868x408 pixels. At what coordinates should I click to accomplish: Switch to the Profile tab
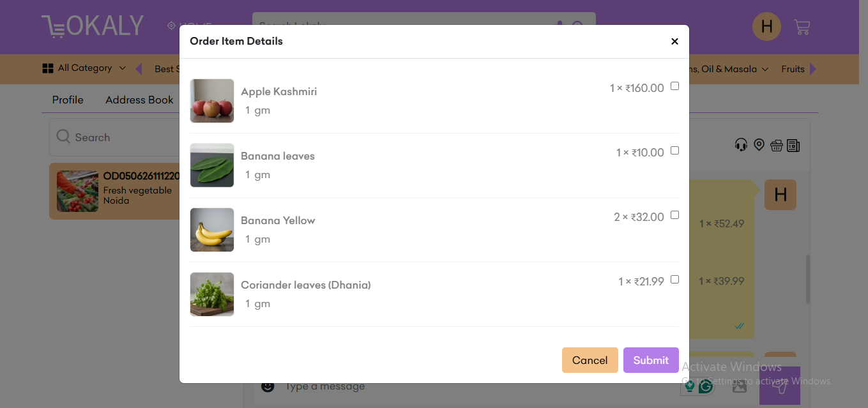click(68, 100)
